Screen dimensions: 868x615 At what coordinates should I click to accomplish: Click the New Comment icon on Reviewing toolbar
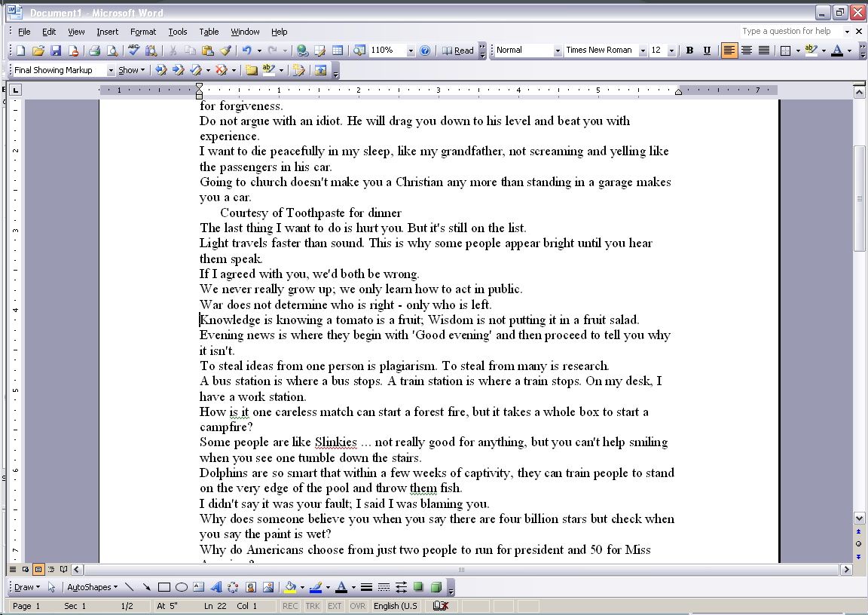click(252, 69)
